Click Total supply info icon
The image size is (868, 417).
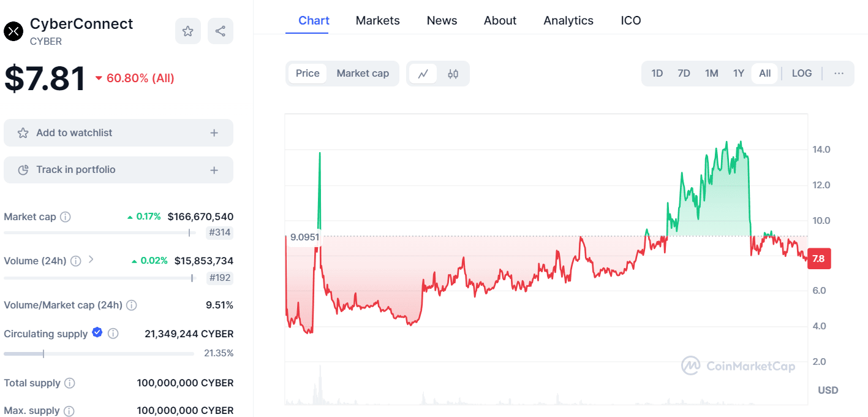pyautogui.click(x=70, y=383)
